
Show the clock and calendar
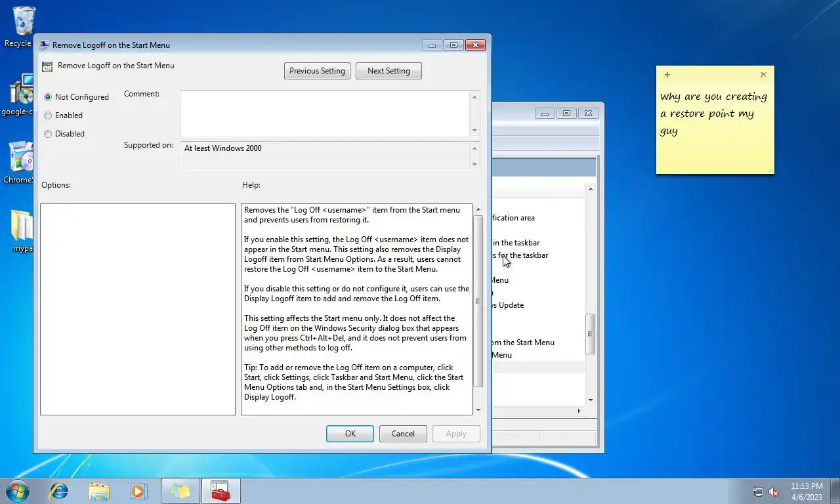tap(807, 492)
